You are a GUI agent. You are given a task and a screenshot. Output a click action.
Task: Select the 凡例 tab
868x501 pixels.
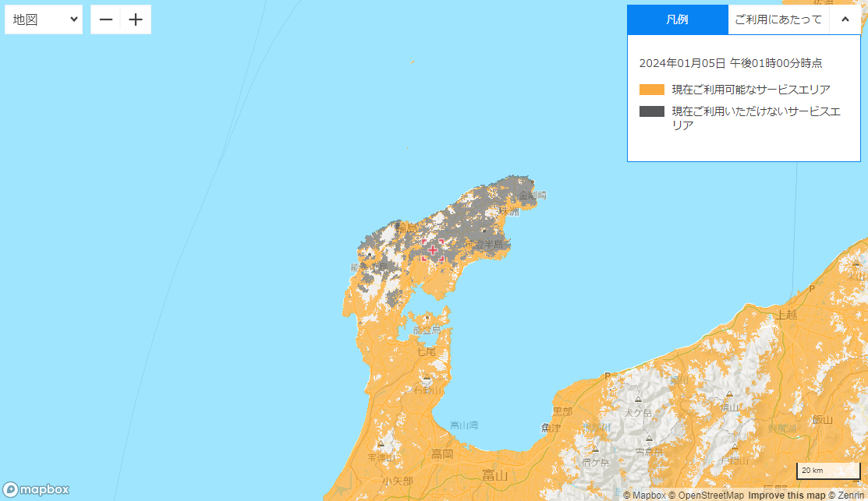tap(677, 19)
